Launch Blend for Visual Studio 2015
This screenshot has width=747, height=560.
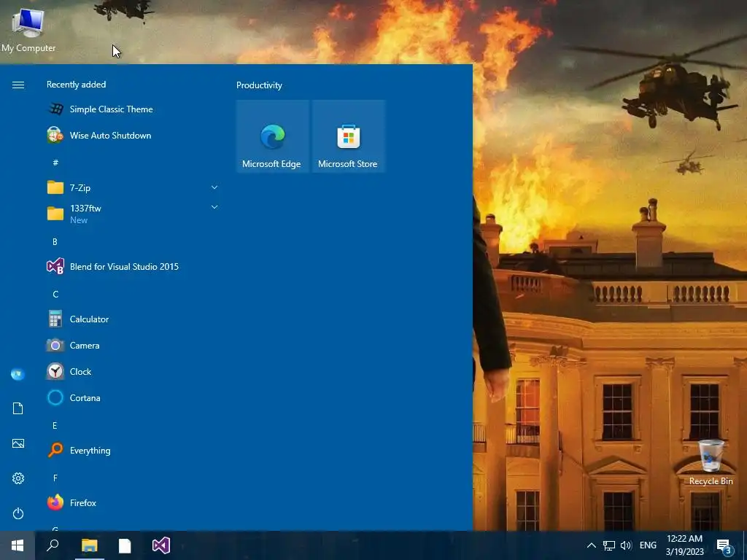pyautogui.click(x=133, y=267)
